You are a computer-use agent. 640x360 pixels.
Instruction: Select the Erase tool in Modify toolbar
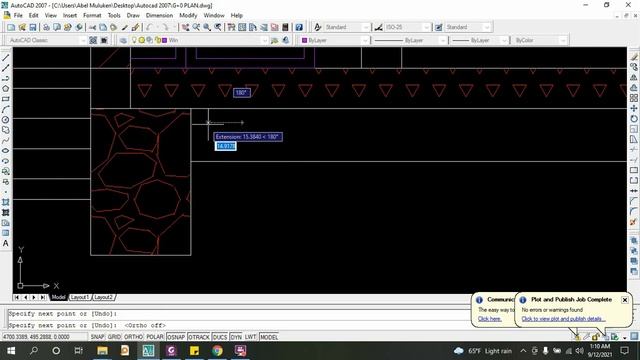pyautogui.click(x=633, y=58)
